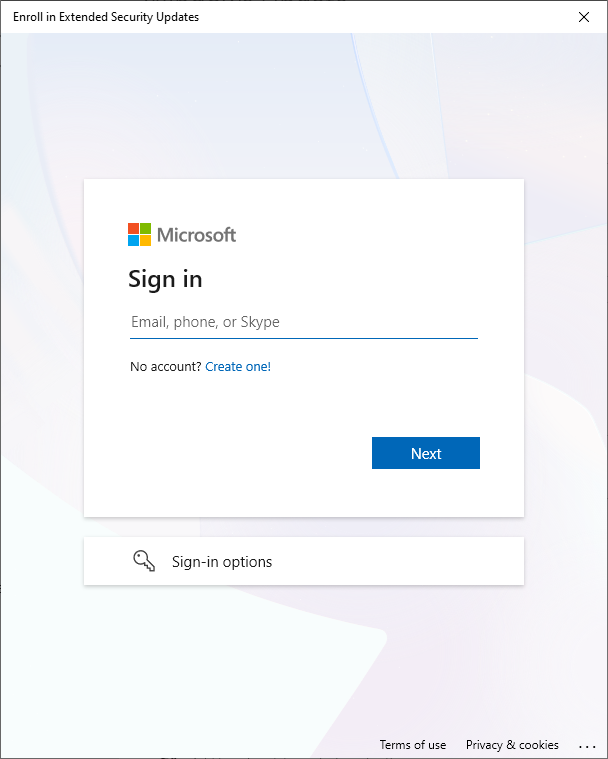The height and width of the screenshot is (759, 608).
Task: Follow the "Create one!" link
Action: [x=238, y=366]
